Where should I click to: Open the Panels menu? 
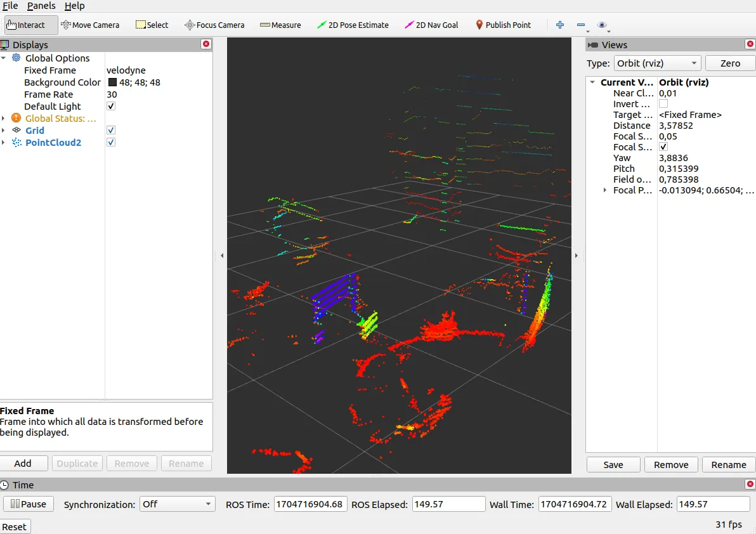[x=41, y=6]
